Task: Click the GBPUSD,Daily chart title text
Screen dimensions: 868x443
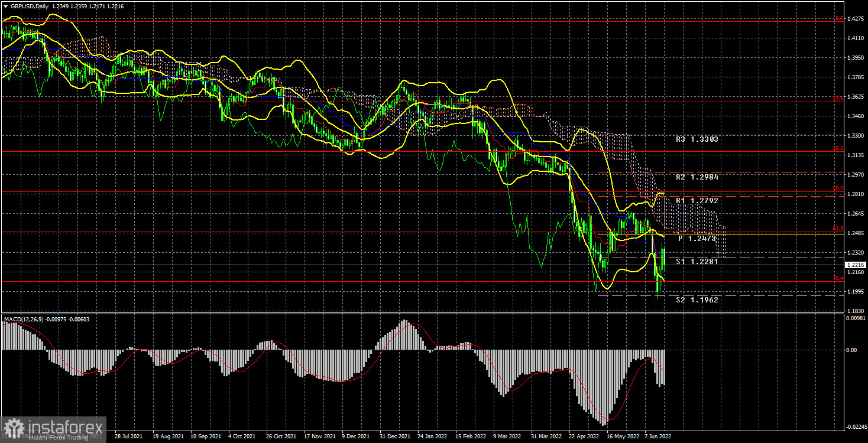Action: (30, 5)
